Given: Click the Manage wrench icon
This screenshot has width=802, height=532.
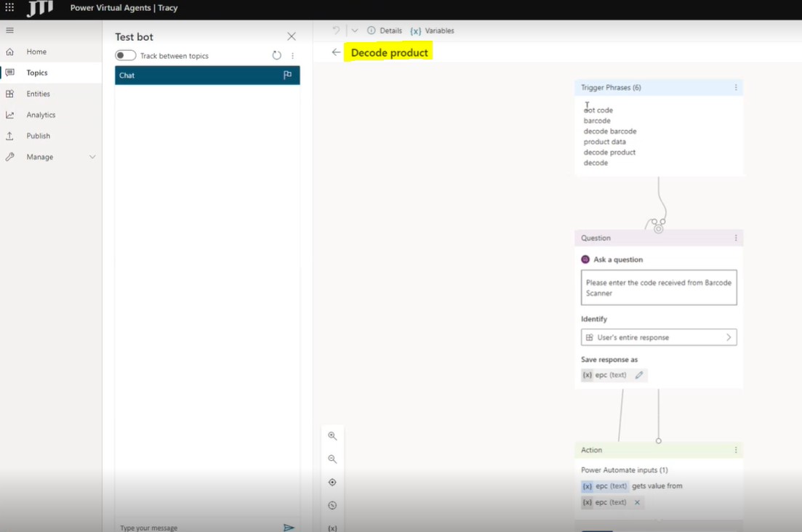Looking at the screenshot, I should [9, 156].
